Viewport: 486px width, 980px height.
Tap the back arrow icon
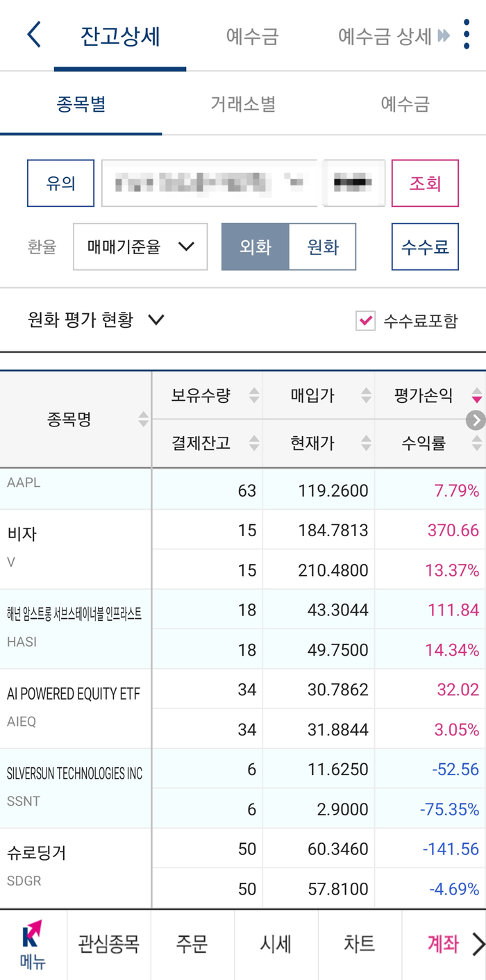pos(33,35)
